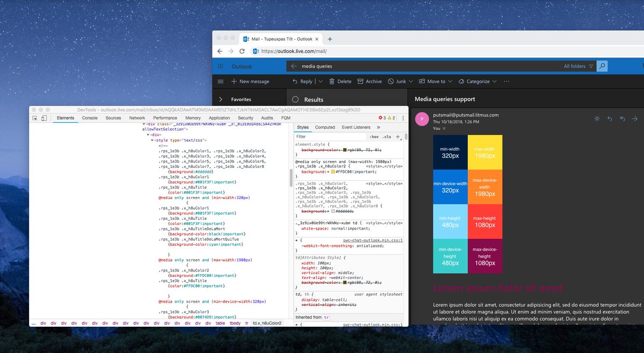
Task: Toggle the .cls element classes panel
Action: (x=386, y=137)
